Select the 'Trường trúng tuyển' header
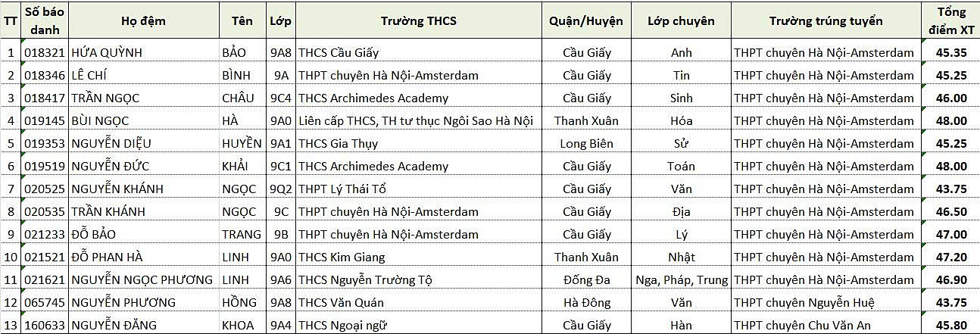The width and height of the screenshot is (980, 334). click(826, 20)
